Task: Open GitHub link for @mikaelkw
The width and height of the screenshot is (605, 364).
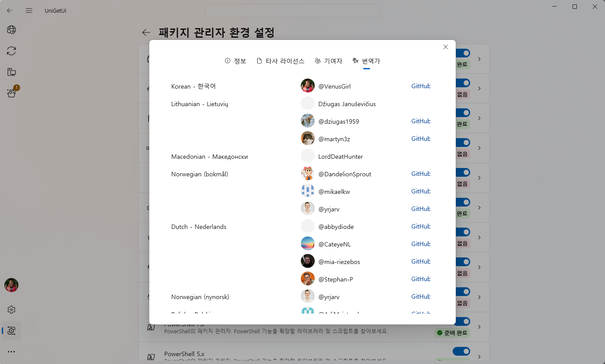Action: (x=421, y=191)
